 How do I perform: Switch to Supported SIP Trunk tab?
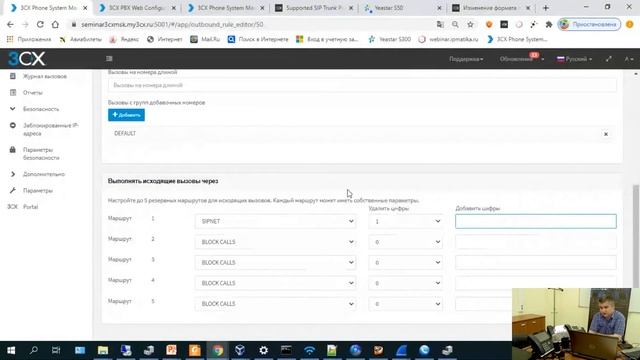click(x=313, y=8)
